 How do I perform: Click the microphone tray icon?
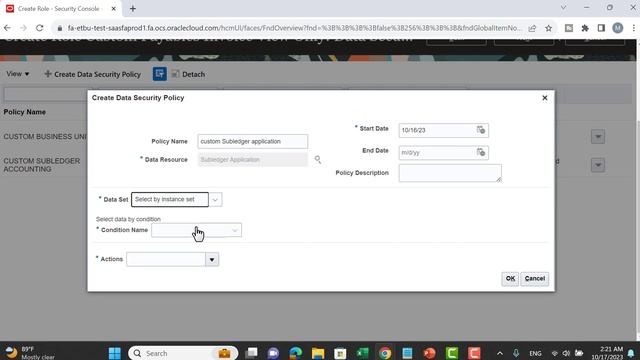point(516,353)
